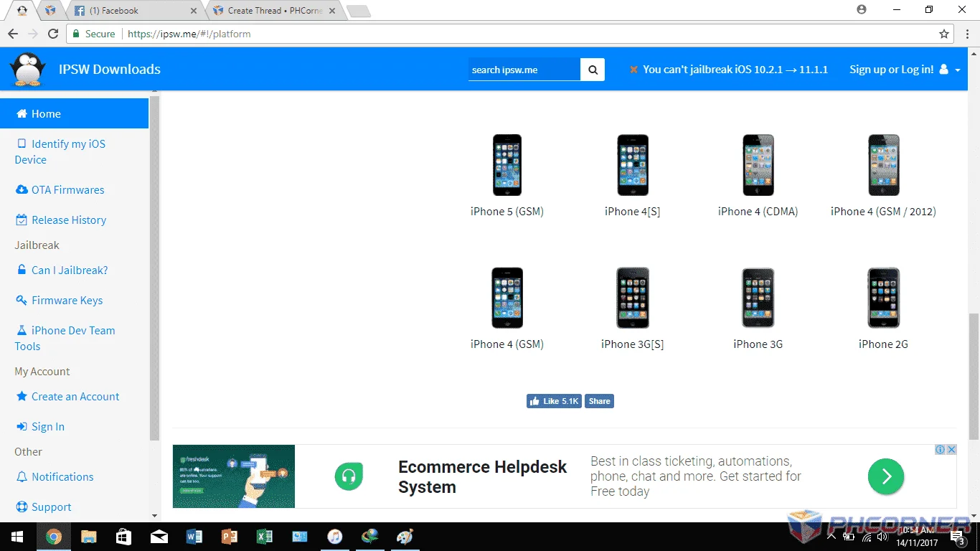Switch to the Facebook tab
The image size is (980, 551).
coord(136,11)
